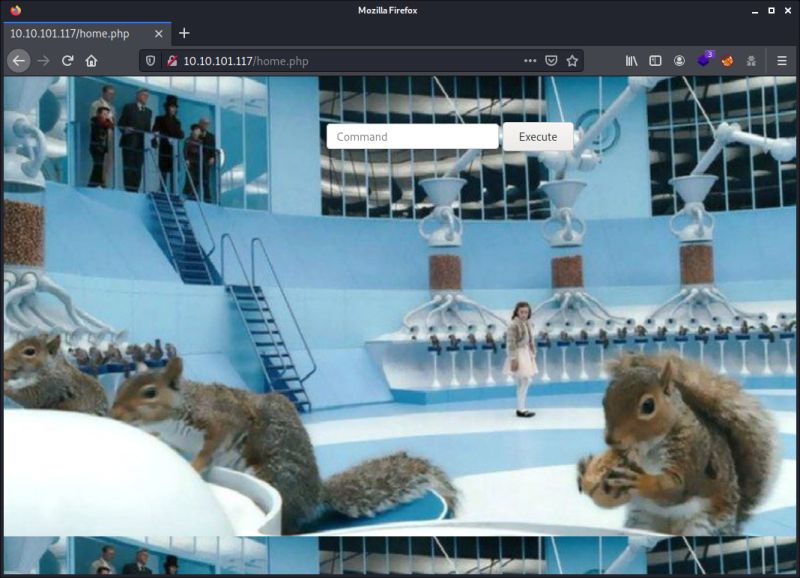Click the Firefox Account profile icon
This screenshot has height=578, width=800.
coord(680,60)
